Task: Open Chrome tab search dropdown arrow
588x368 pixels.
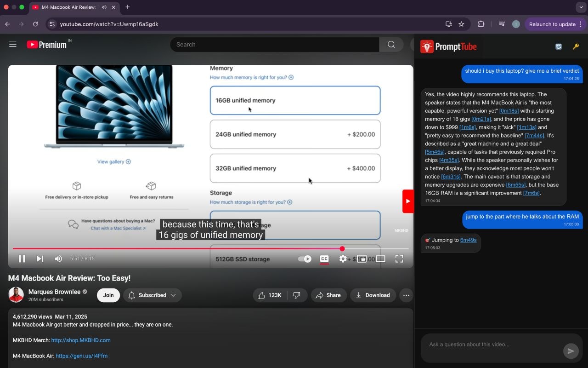Action: click(581, 7)
